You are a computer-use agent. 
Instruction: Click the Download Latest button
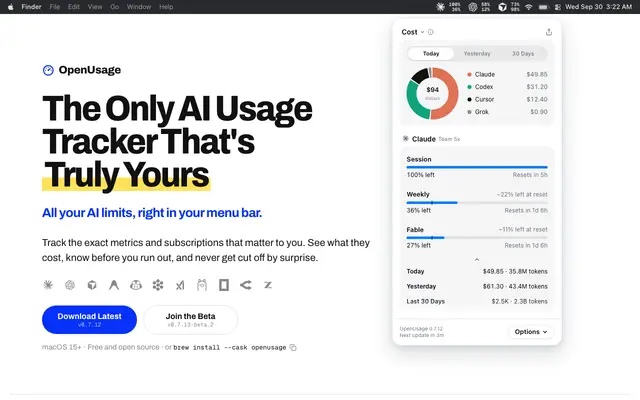pos(89,320)
